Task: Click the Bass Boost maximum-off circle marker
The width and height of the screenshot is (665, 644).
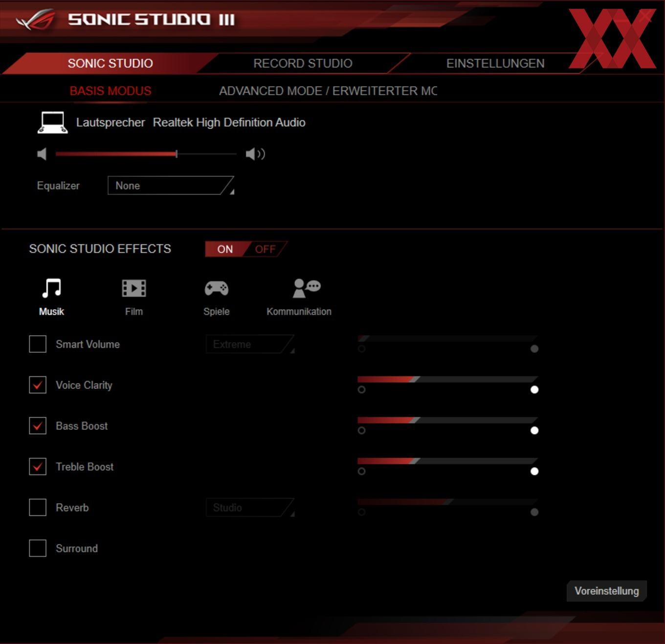Action: (361, 430)
